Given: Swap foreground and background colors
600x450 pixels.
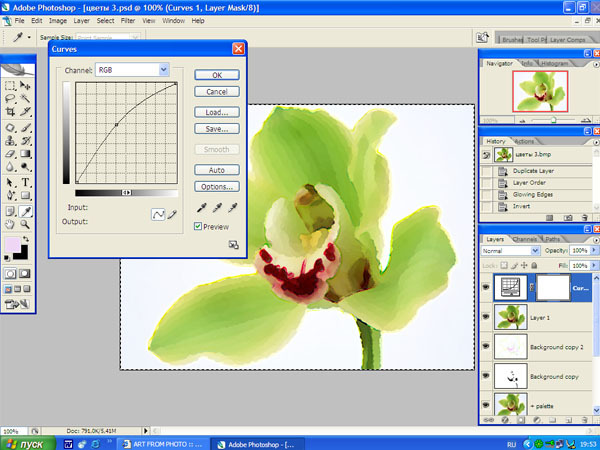Looking at the screenshot, I should (x=26, y=239).
